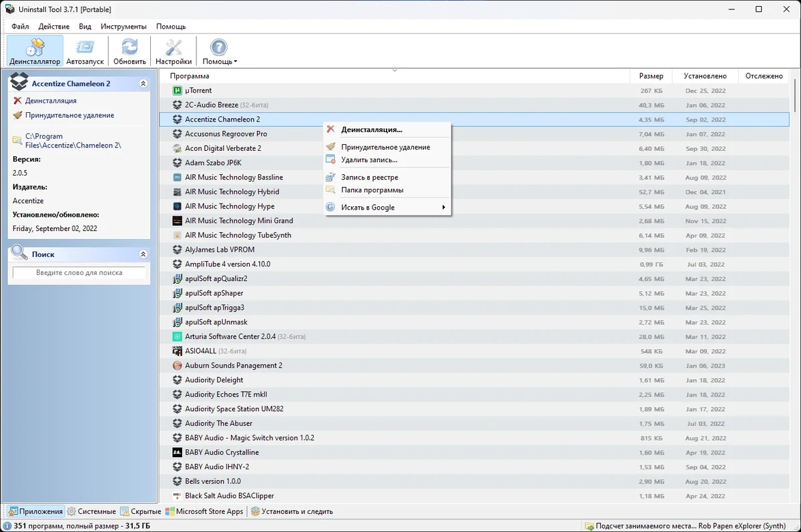
Task: Select AmpliTube 4 version 4.10.0
Action: [474, 264]
